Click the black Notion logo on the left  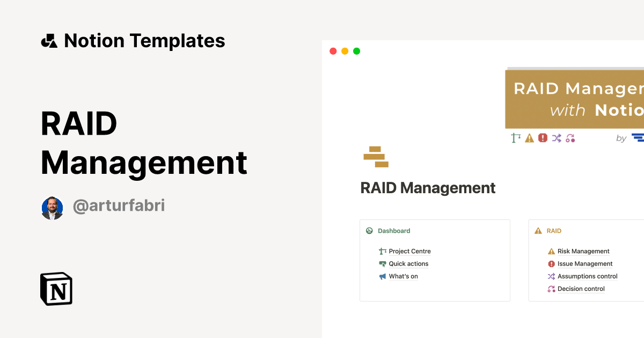point(55,289)
